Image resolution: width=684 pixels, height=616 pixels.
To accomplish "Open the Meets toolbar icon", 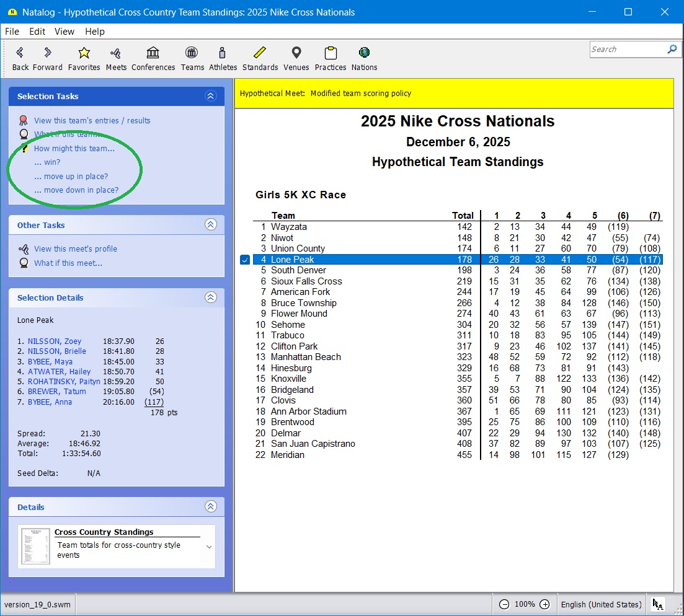I will pyautogui.click(x=116, y=53).
